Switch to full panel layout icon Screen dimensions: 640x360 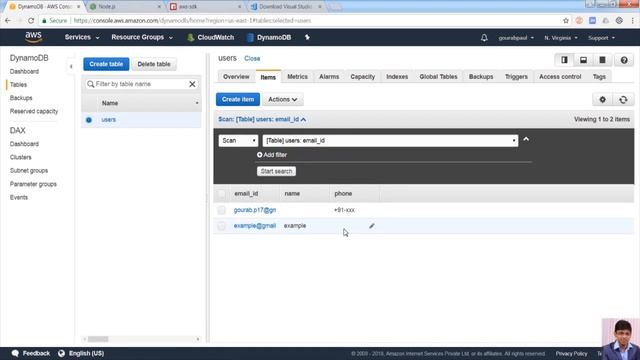tap(602, 60)
